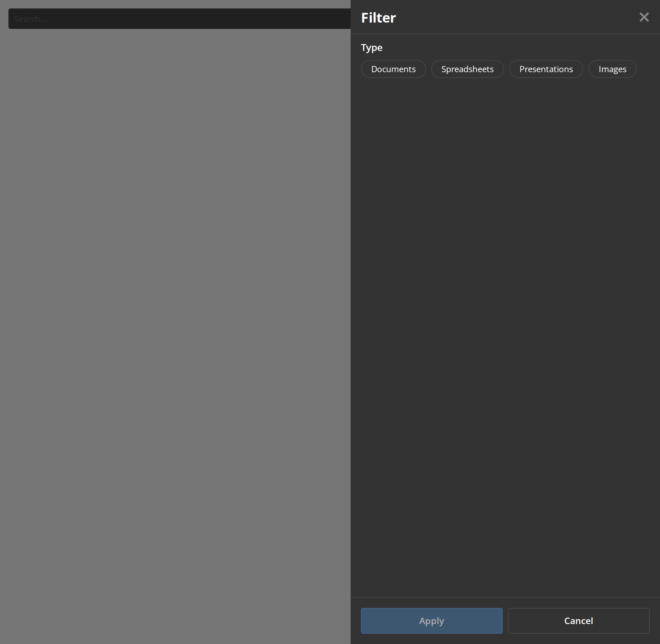The width and height of the screenshot is (660, 644).
Task: Limit results to Presentations
Action: pyautogui.click(x=546, y=69)
